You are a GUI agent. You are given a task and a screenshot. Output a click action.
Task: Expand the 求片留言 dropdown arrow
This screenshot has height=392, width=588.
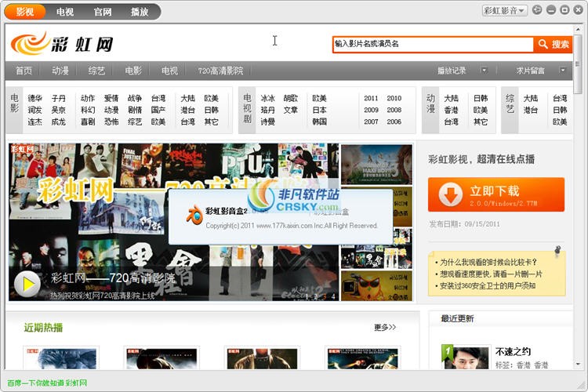tap(562, 70)
